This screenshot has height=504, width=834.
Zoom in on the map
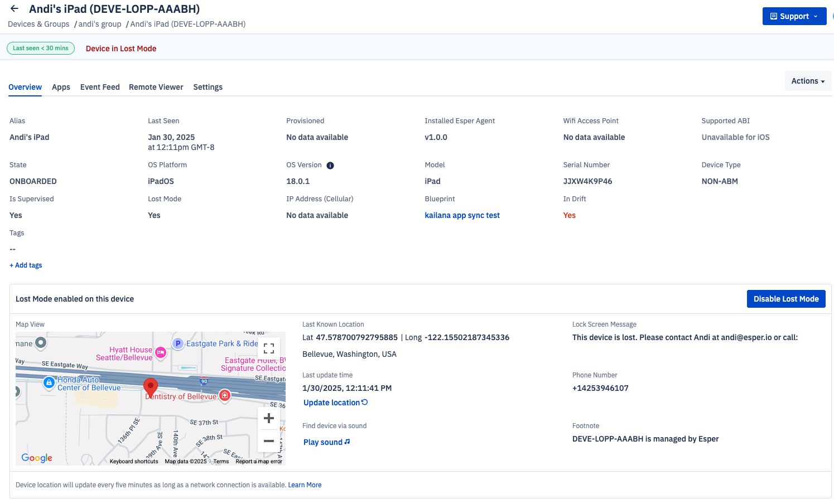pyautogui.click(x=269, y=418)
